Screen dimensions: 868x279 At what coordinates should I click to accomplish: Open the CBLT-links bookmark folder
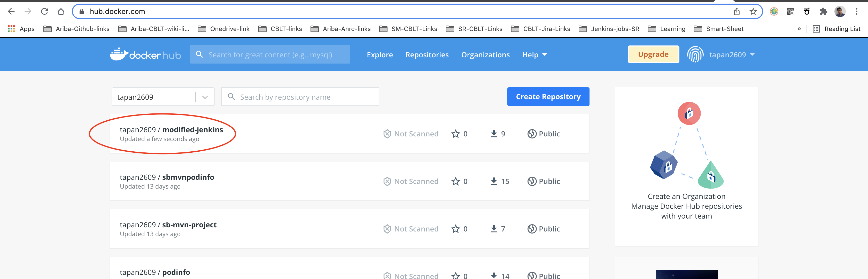(x=280, y=29)
